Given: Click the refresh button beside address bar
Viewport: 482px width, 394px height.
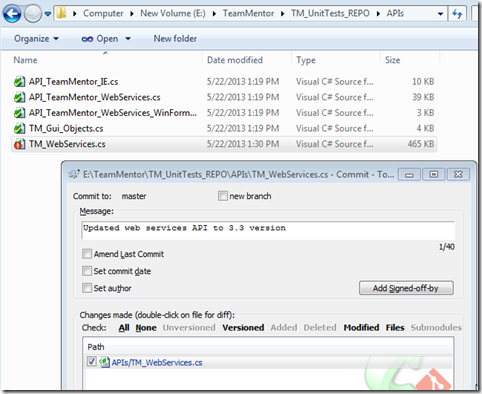Looking at the screenshot, I should point(457,14).
